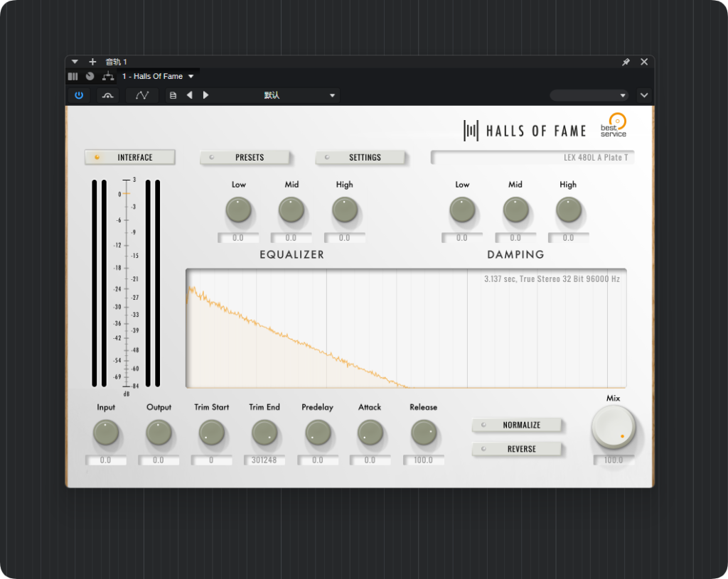Switch to the INTERFACE tab

click(130, 157)
